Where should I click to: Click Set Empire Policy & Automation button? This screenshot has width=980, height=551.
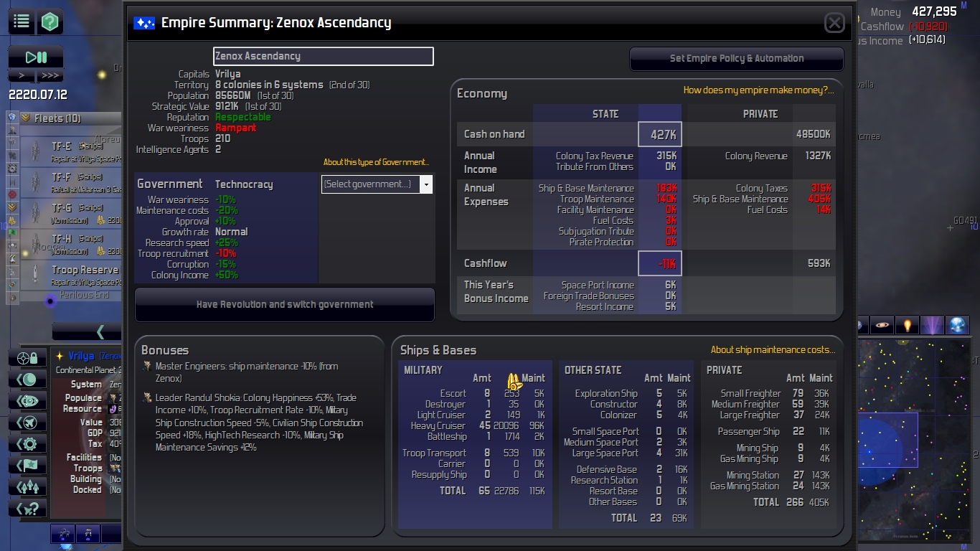tap(737, 59)
